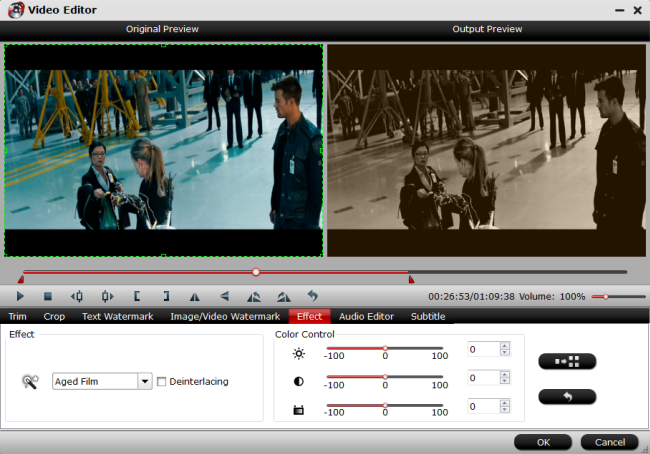Image resolution: width=650 pixels, height=454 pixels.
Task: Open the Audio Editor tab
Action: [x=366, y=317]
